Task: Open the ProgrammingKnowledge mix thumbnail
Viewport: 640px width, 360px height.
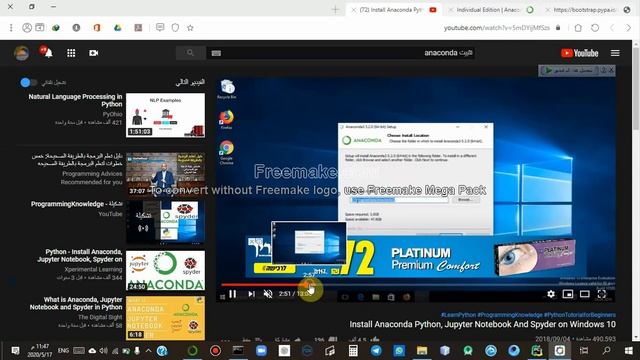Action: [165, 222]
